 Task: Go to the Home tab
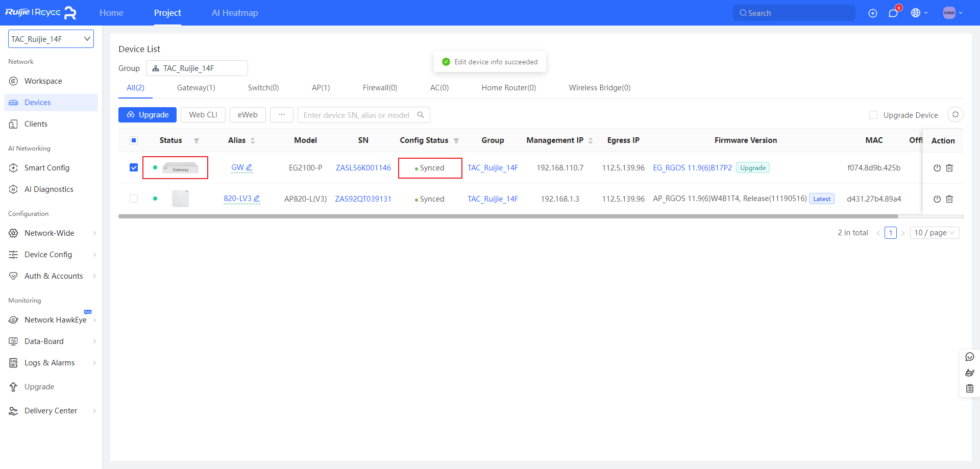tap(111, 13)
